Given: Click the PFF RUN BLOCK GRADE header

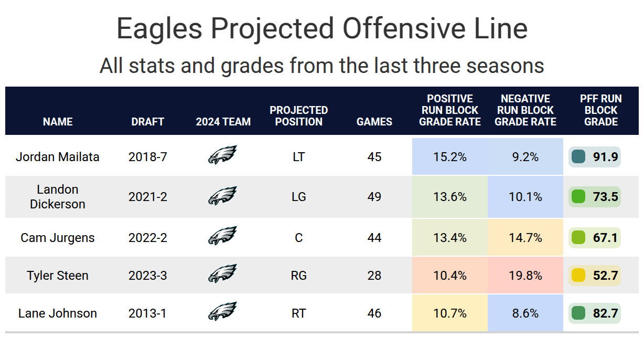Looking at the screenshot, I should coord(601,110).
